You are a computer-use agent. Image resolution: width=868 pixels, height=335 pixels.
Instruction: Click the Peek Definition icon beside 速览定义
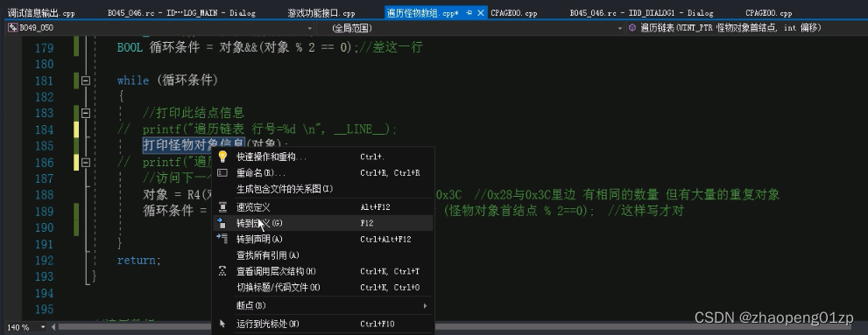tap(222, 207)
